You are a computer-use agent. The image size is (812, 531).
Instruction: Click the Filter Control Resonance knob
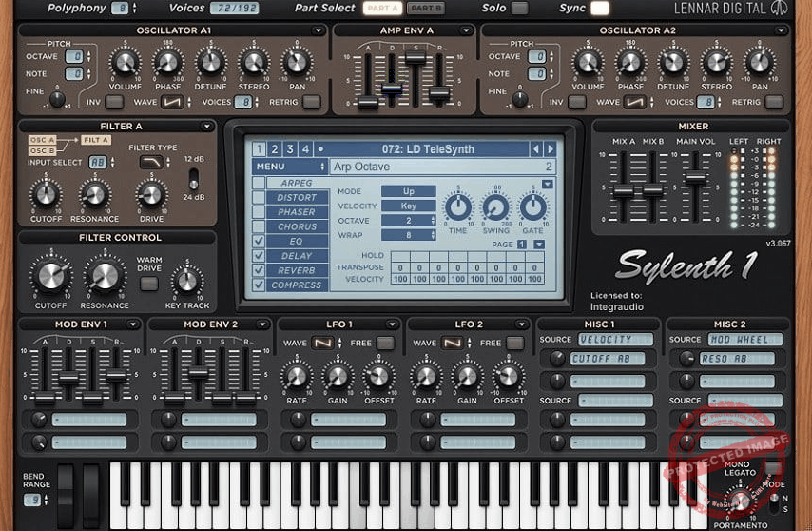[105, 276]
